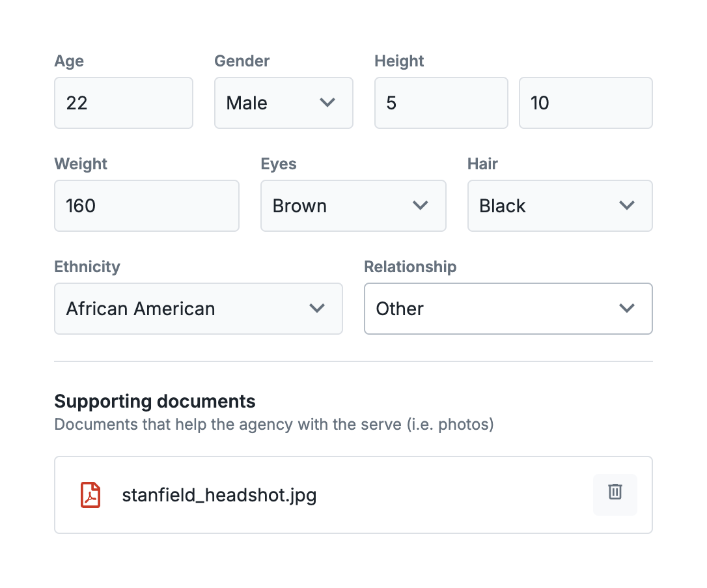Viewport: 707px width, 588px height.
Task: Focus the Age field containing 22
Action: pyautogui.click(x=123, y=103)
